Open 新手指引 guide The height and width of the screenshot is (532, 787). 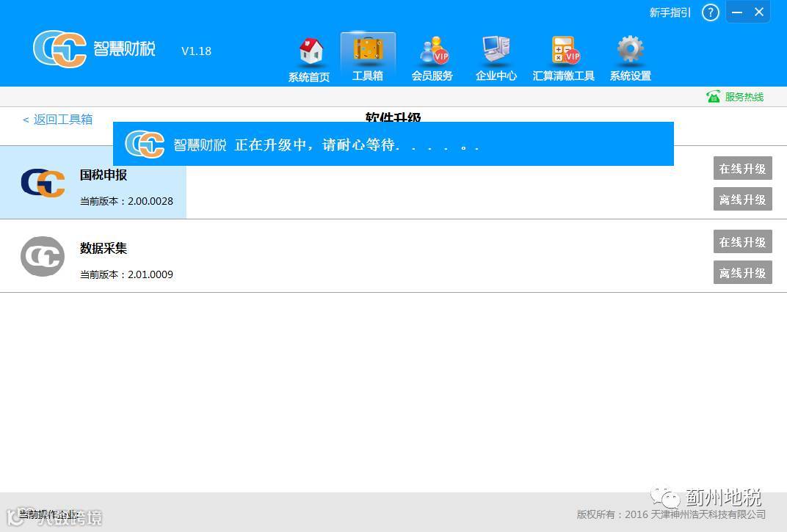(x=670, y=12)
